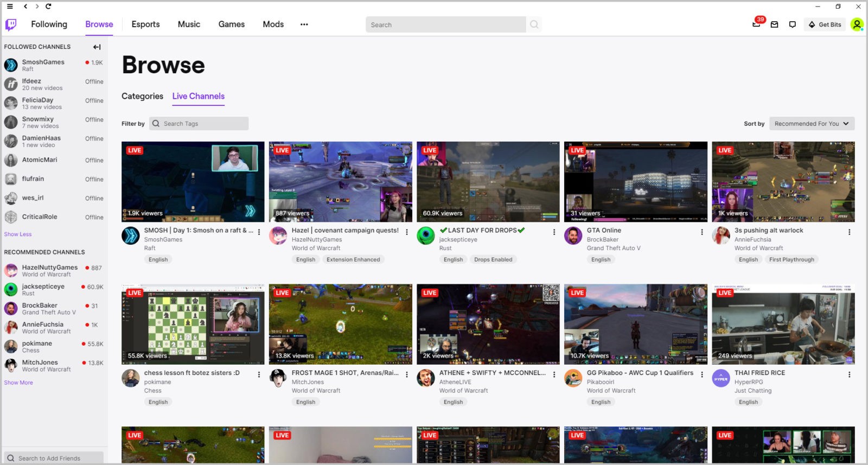Select pokimane in recommended channels
The height and width of the screenshot is (465, 868).
[x=54, y=347]
